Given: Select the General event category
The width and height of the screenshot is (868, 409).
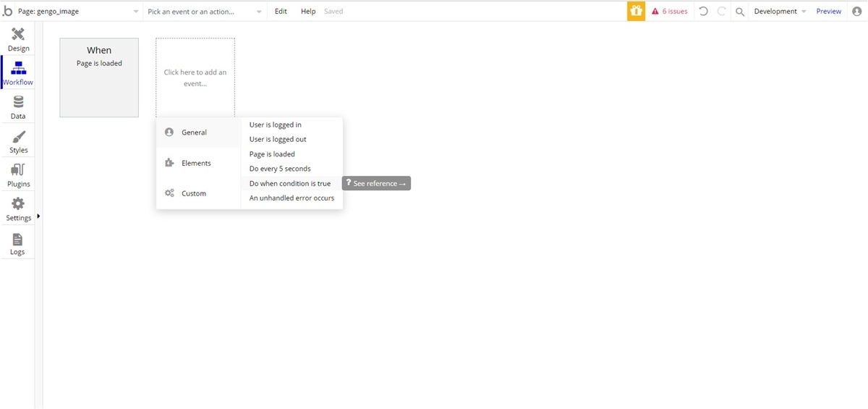Looking at the screenshot, I should [x=198, y=132].
